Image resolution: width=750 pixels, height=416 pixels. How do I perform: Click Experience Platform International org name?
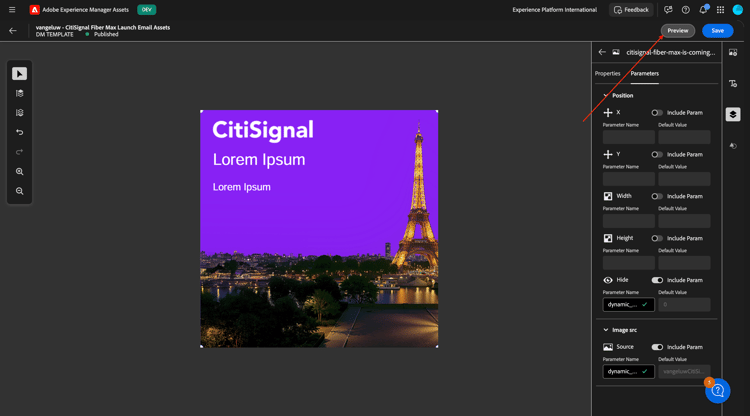(554, 10)
